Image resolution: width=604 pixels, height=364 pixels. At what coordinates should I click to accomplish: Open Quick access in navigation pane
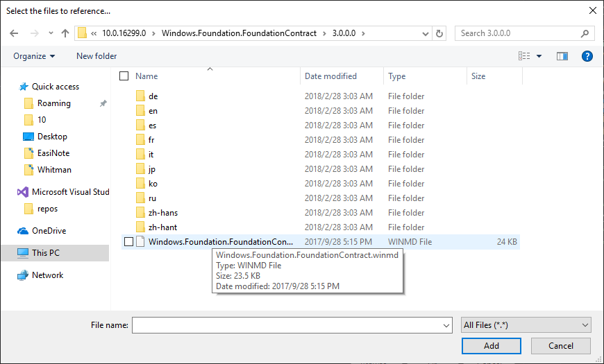56,87
